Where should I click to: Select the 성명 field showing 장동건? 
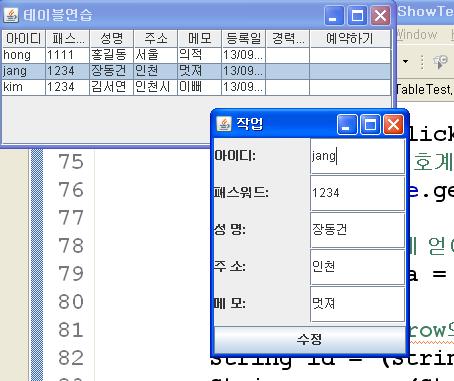[358, 230]
